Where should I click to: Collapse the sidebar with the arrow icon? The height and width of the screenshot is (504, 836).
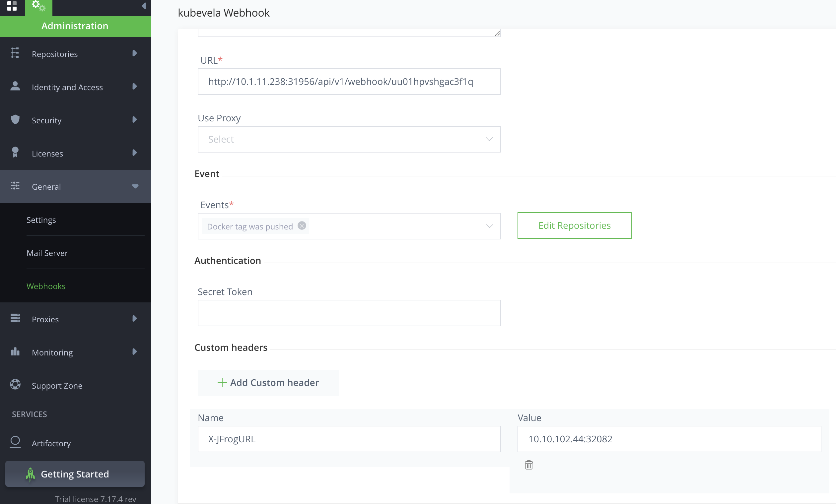[x=144, y=6]
